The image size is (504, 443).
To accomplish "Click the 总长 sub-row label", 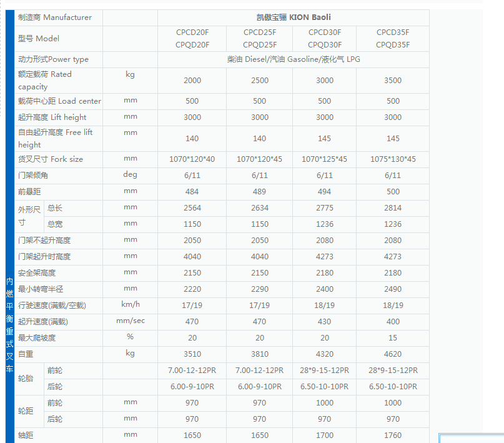I will click(x=54, y=208).
